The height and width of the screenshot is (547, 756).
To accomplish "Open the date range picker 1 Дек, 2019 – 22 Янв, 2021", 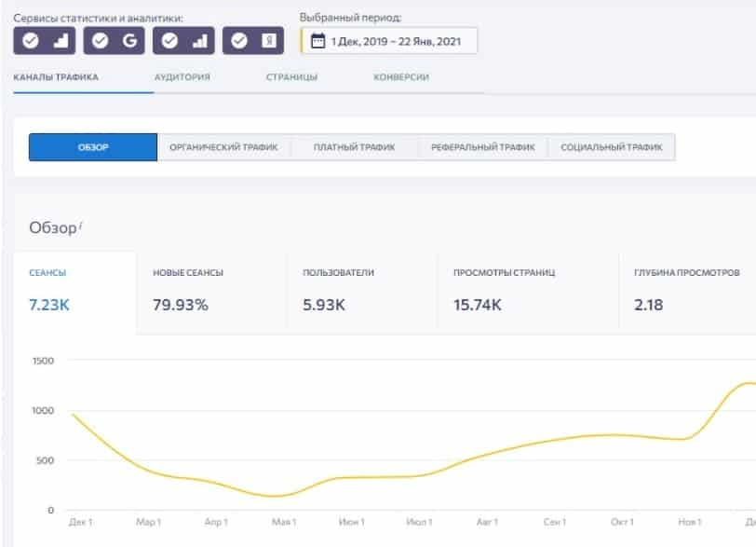I will (388, 41).
